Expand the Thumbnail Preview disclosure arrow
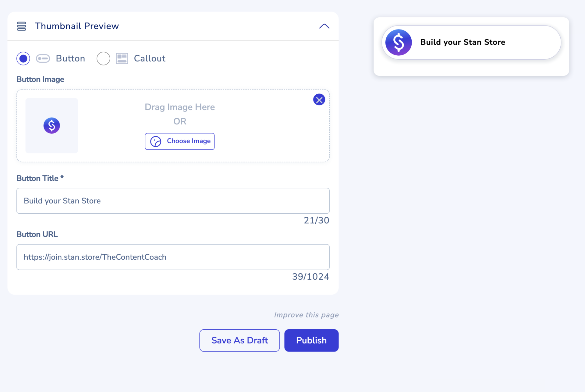585x392 pixels. 324,26
